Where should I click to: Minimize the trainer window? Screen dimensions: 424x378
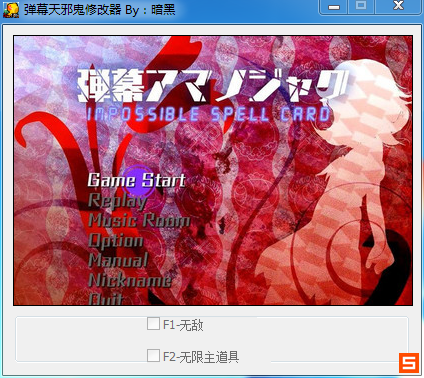(x=334, y=6)
